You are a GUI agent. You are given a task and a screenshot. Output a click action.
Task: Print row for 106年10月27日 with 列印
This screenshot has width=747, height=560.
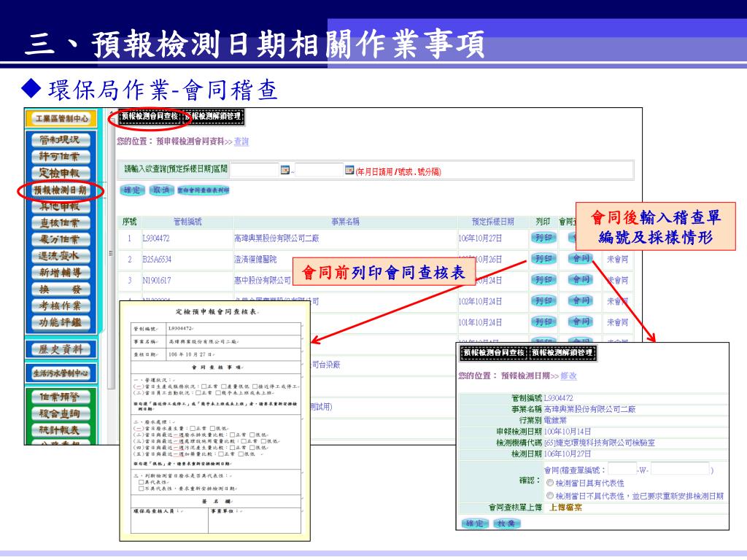click(x=543, y=238)
